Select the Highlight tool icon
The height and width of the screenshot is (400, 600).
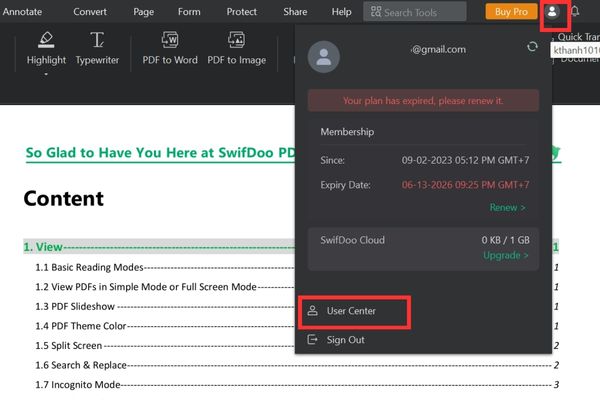click(46, 40)
